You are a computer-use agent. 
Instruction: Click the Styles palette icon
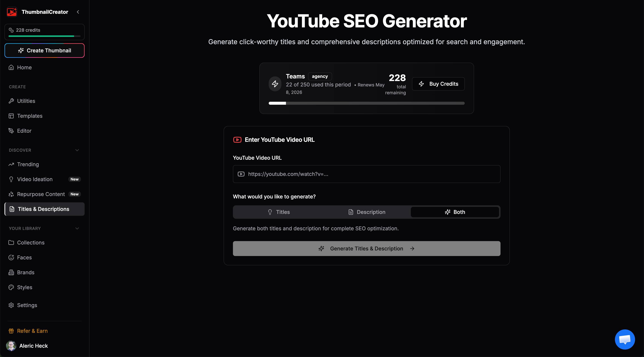tap(11, 287)
